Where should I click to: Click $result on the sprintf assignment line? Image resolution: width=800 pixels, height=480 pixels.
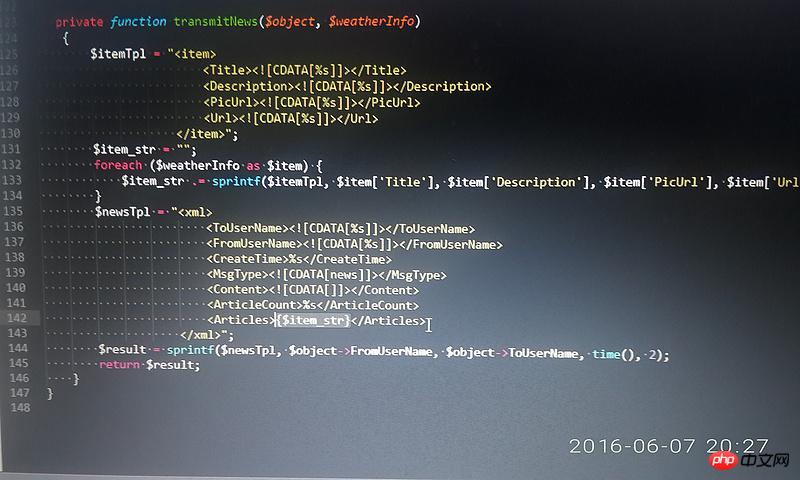[x=122, y=350]
